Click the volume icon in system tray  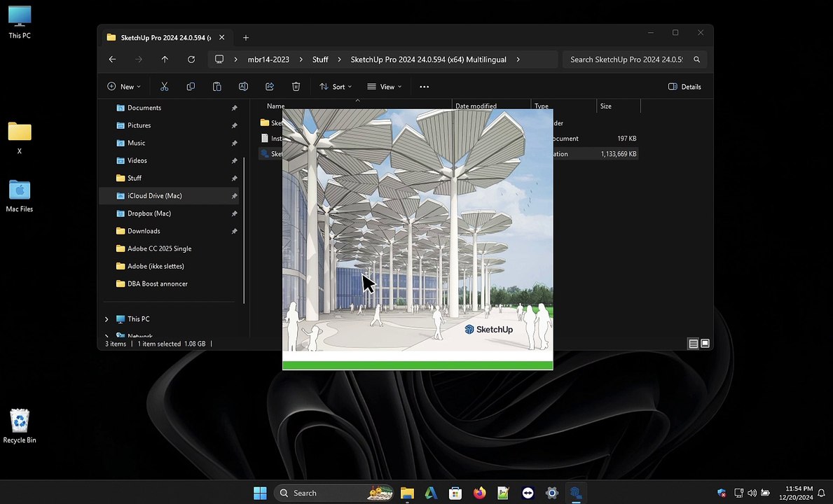coord(752,493)
